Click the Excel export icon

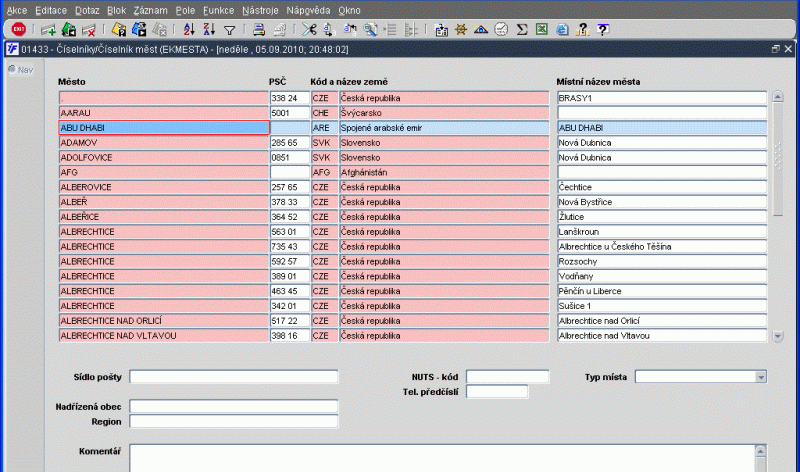(x=541, y=30)
